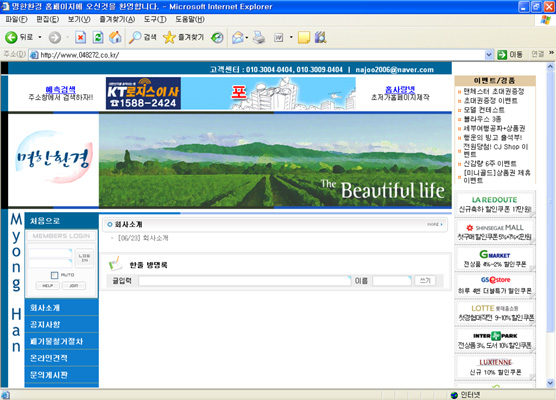Open the 파일(F) menu
556x400 pixels.
pos(16,20)
